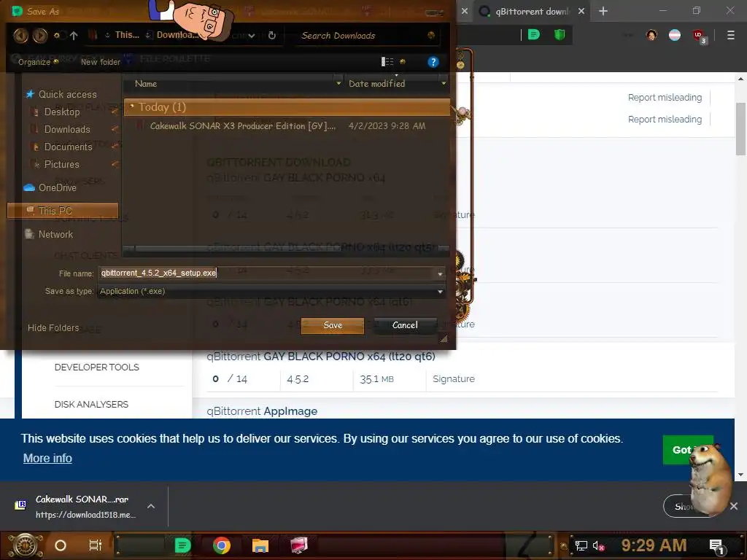Screen dimensions: 747x560
Task: Open cookie More info link
Action: click(47, 458)
